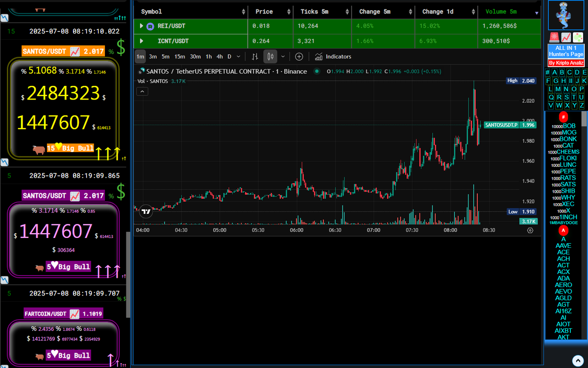Open the AAVE coin link
The image size is (588, 368).
tap(563, 246)
